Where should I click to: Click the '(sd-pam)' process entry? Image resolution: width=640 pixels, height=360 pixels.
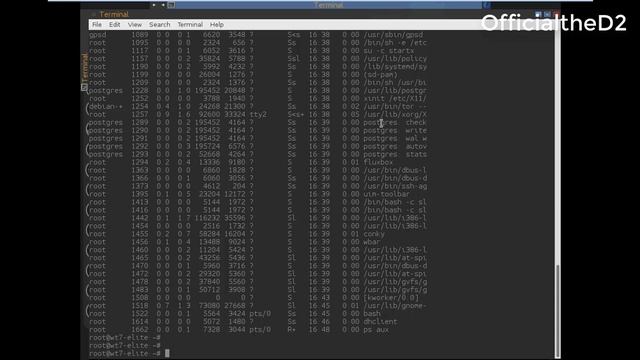(x=380, y=75)
